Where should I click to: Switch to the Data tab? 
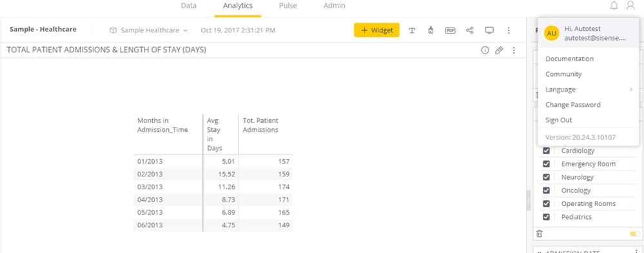coord(188,6)
